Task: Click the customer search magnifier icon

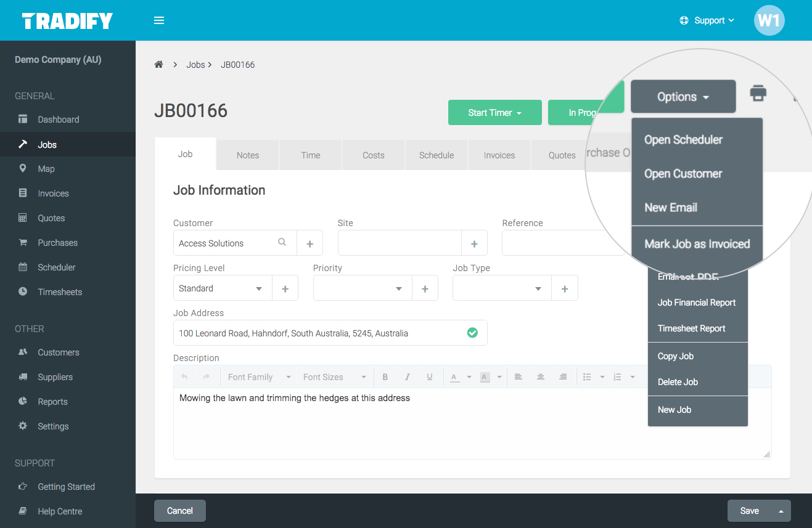Action: coord(282,243)
